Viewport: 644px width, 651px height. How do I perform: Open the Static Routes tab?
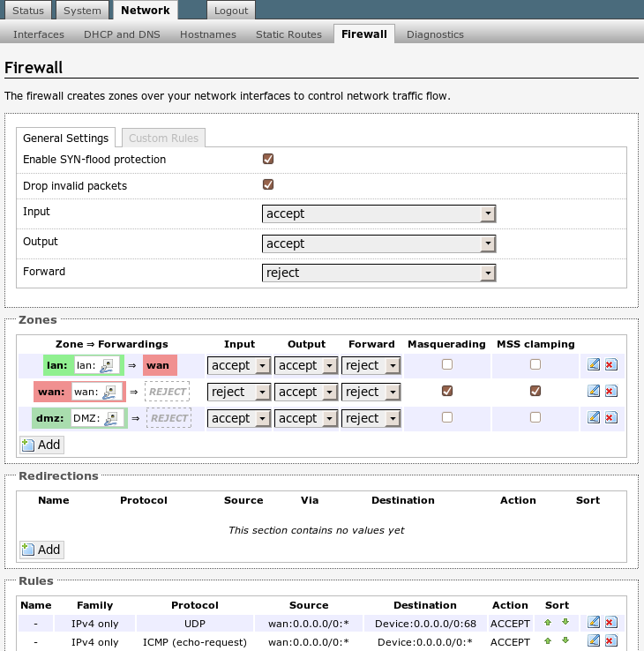[x=288, y=34]
